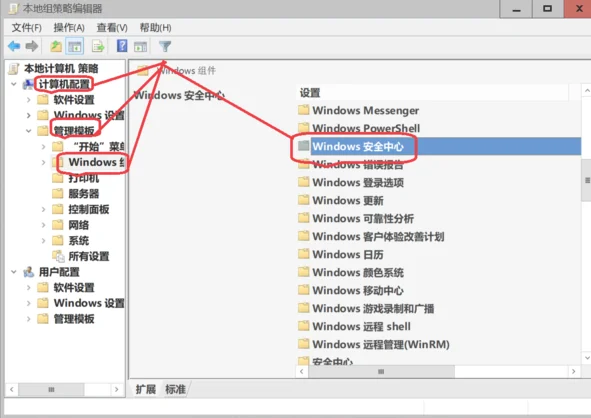Click the 所有设置 icon in tree
The width and height of the screenshot is (591, 418).
pyautogui.click(x=58, y=256)
